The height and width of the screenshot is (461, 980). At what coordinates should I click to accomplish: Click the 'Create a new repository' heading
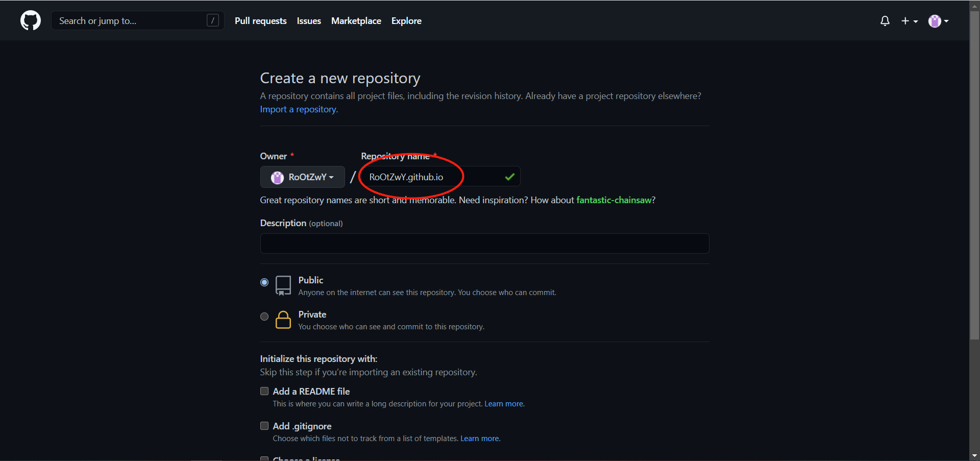pos(340,78)
